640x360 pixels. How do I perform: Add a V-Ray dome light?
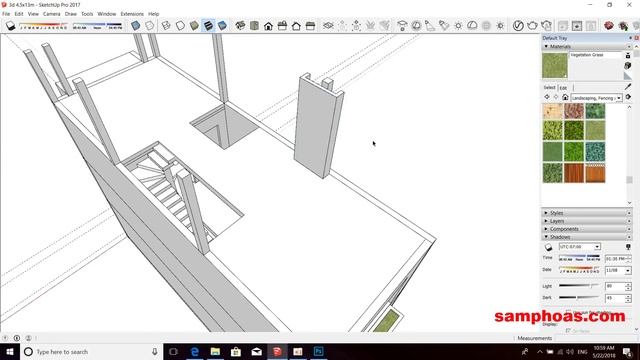coord(472,26)
